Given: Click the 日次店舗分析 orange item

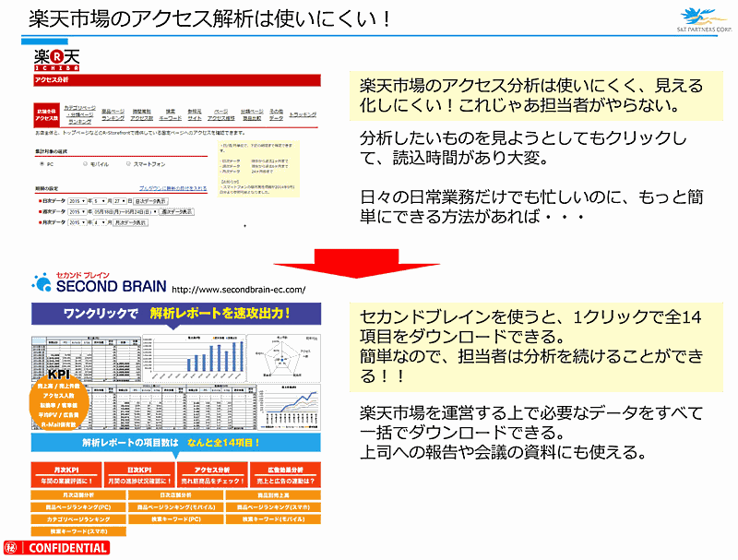Looking at the screenshot, I should [175, 495].
